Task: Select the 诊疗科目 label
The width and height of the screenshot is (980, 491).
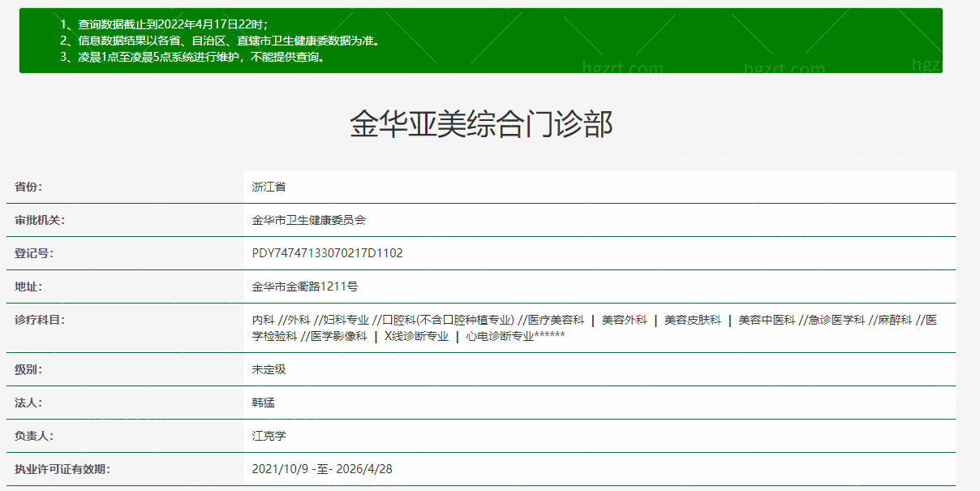Action: [x=40, y=320]
